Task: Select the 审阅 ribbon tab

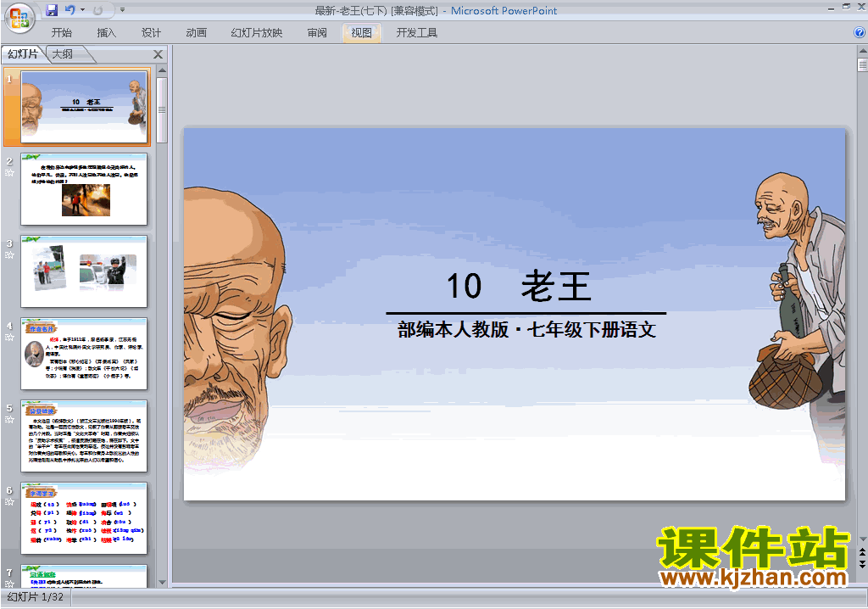Action: pos(317,33)
